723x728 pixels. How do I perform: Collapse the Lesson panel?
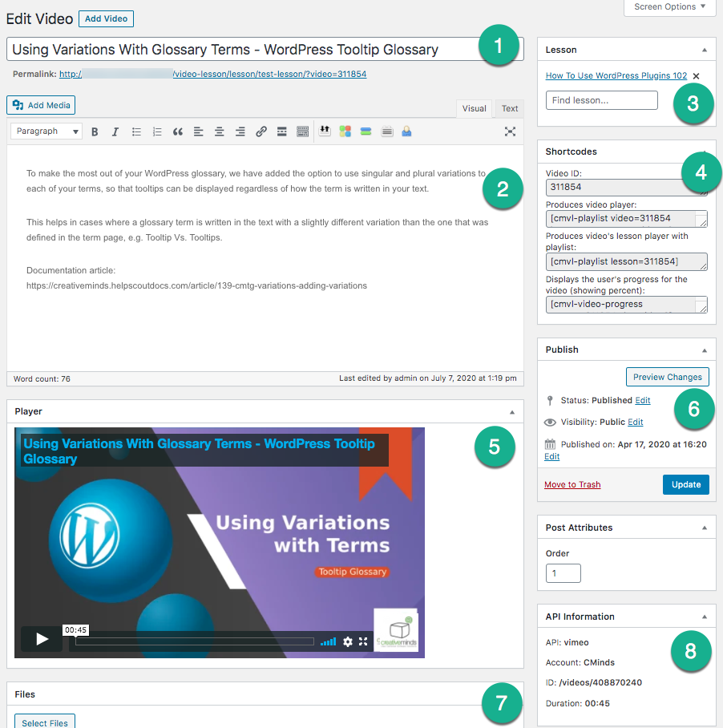pyautogui.click(x=705, y=50)
